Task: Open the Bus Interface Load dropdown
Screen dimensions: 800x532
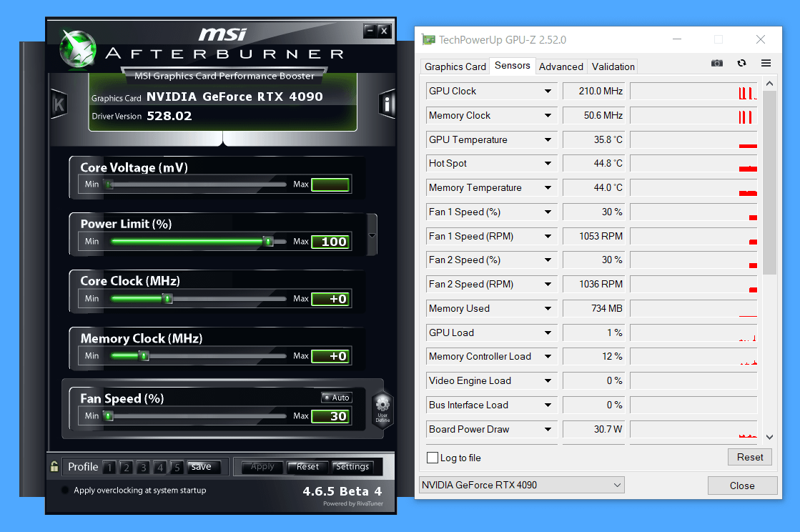Action: pos(548,405)
